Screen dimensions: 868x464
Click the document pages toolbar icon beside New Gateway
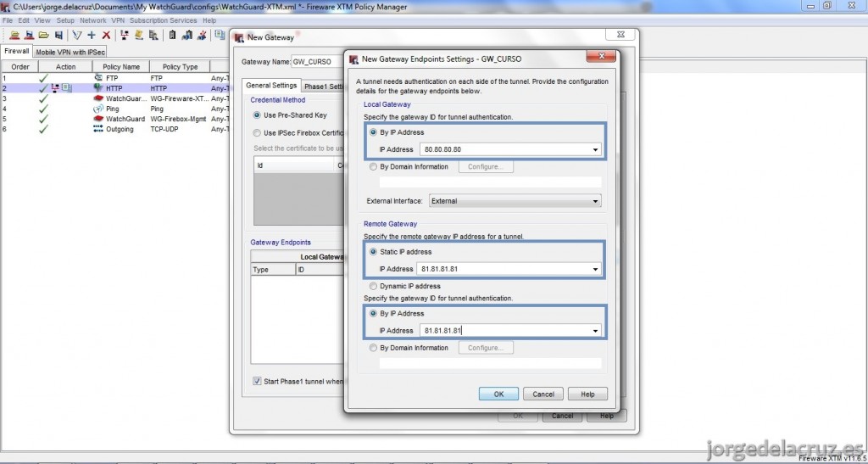tap(220, 35)
